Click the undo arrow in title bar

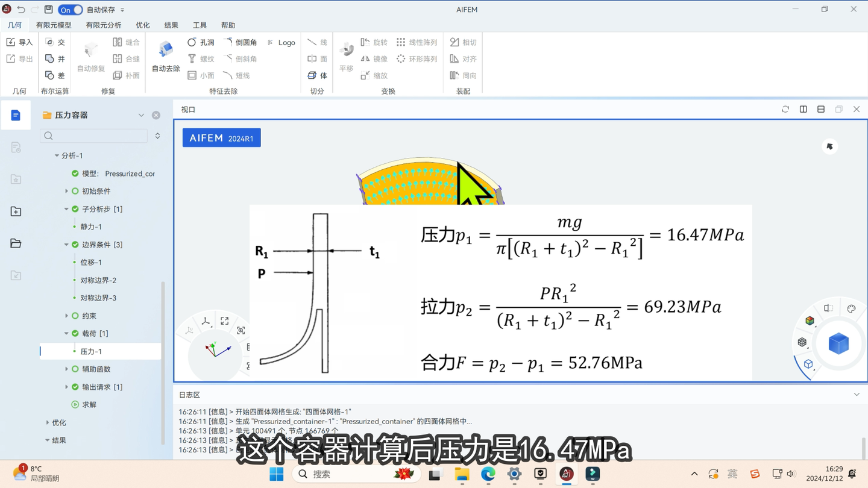click(x=21, y=10)
